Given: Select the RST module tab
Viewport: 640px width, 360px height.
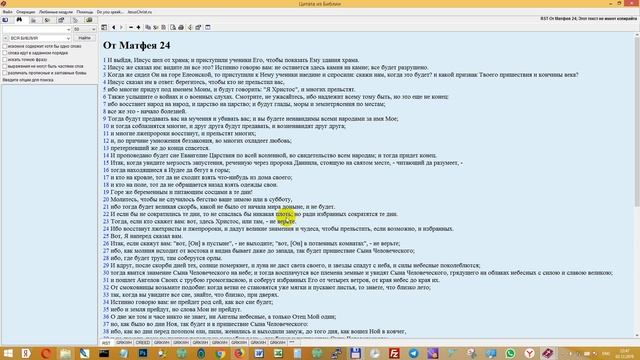Looking at the screenshot, I should pyautogui.click(x=106, y=342).
